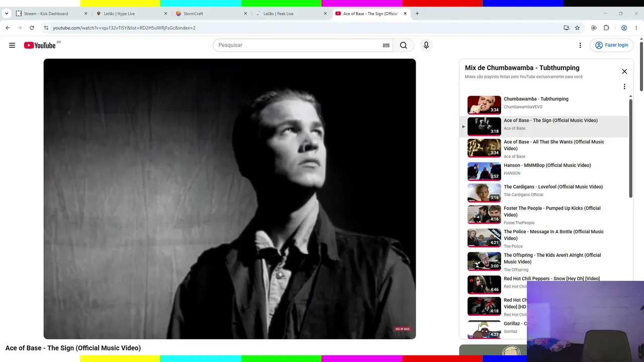The image size is (644, 362).
Task: Open Chrome profile avatar menu
Action: click(624, 28)
